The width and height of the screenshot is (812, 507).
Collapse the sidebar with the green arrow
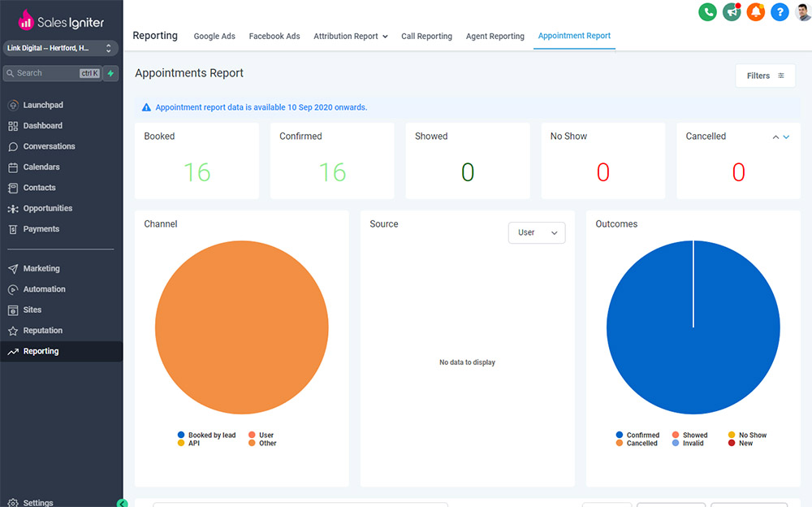click(123, 503)
